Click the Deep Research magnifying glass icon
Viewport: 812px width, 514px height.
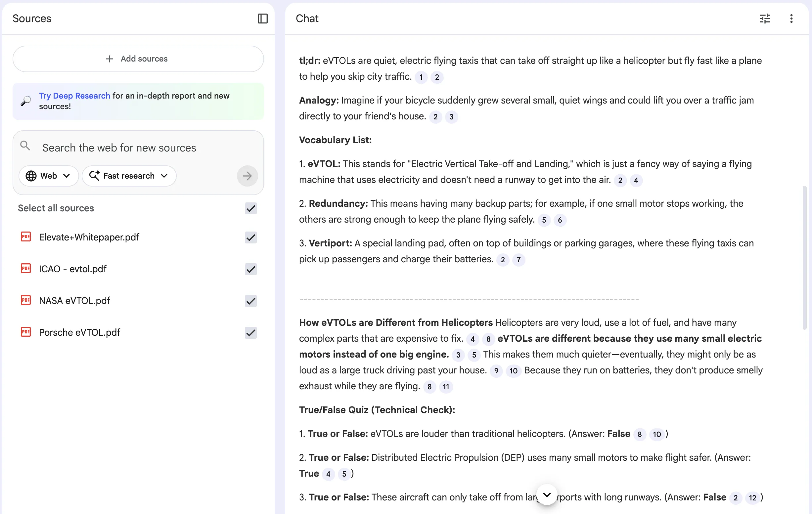(x=25, y=101)
